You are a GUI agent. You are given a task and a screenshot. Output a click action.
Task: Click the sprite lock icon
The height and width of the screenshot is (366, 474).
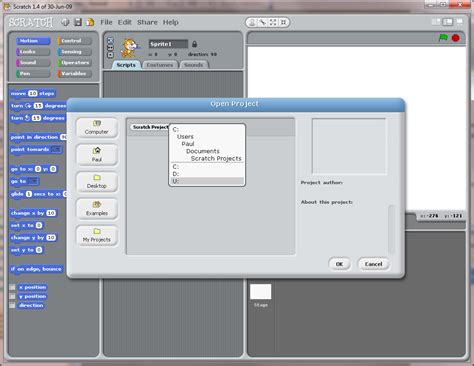tap(194, 44)
